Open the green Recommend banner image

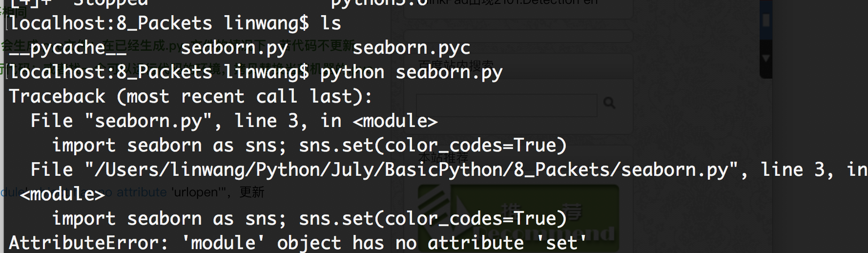(x=518, y=217)
